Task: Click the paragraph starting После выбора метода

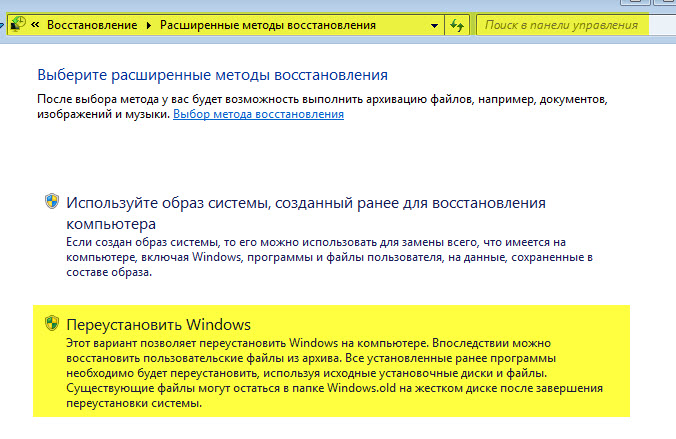Action: (x=322, y=107)
